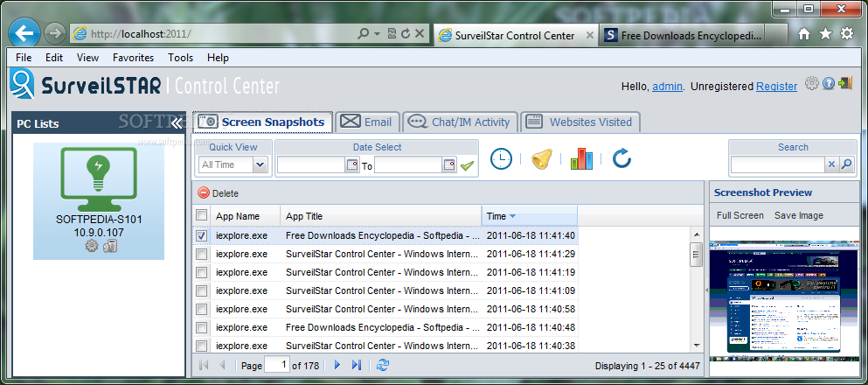
Task: Reload the page from the address bar
Action: [x=406, y=34]
